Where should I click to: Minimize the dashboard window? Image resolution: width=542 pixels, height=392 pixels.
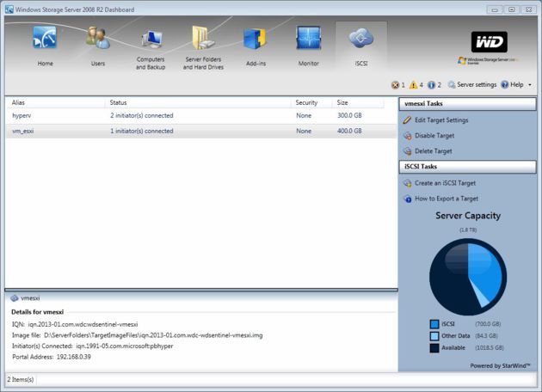point(495,9)
